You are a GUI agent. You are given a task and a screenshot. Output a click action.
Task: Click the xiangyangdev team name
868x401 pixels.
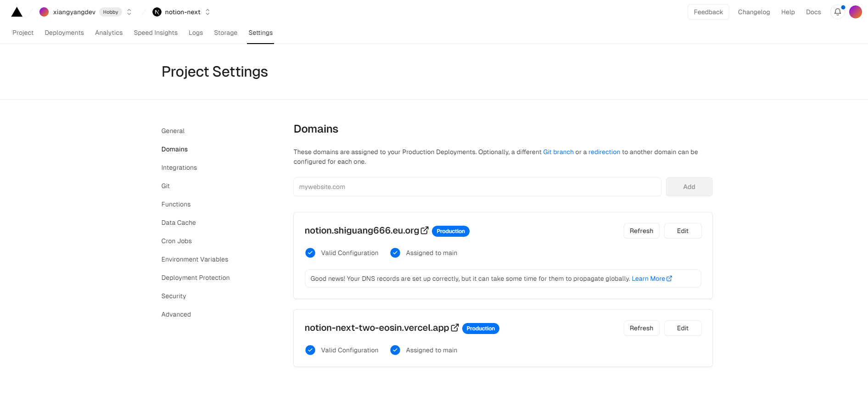click(x=74, y=12)
